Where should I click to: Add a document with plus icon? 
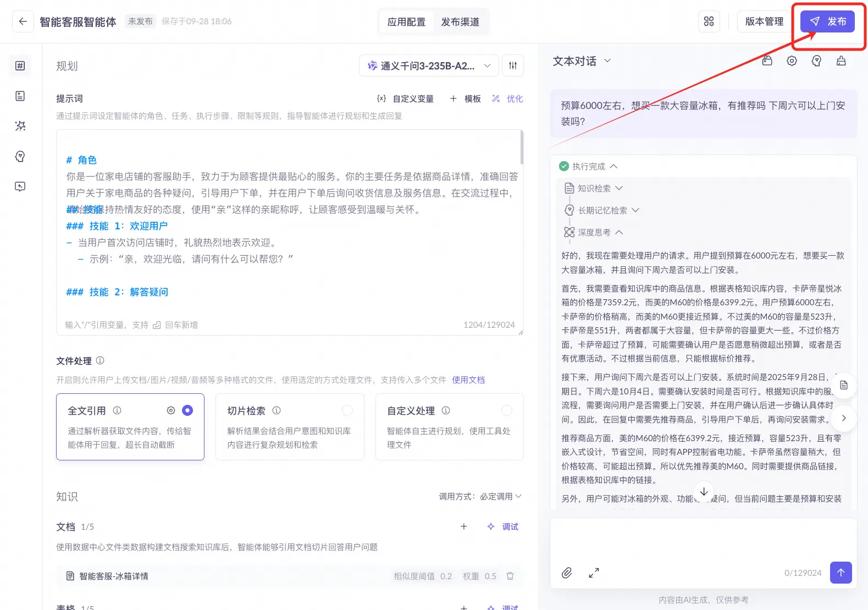464,526
